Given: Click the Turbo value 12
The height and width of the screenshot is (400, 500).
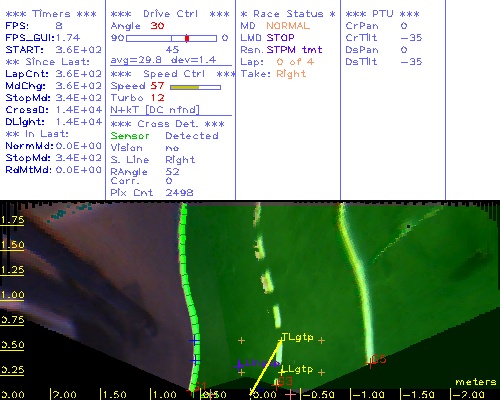Looking at the screenshot, I should pos(157,98).
